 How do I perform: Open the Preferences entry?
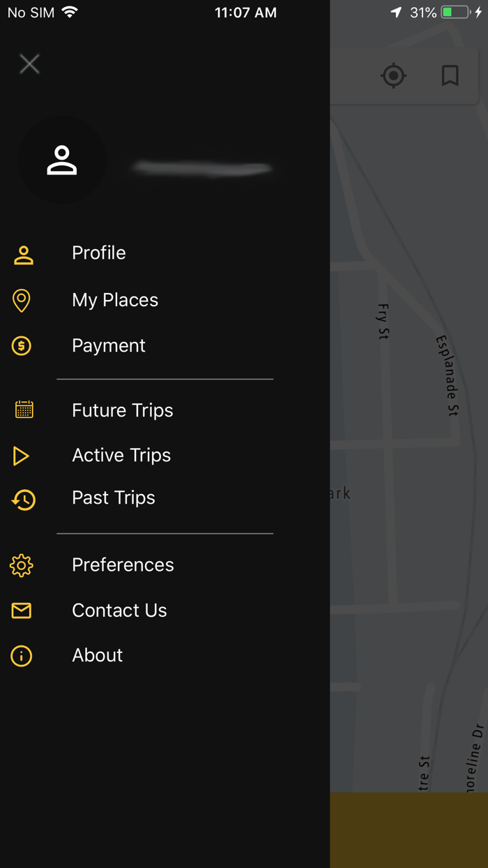(x=123, y=565)
